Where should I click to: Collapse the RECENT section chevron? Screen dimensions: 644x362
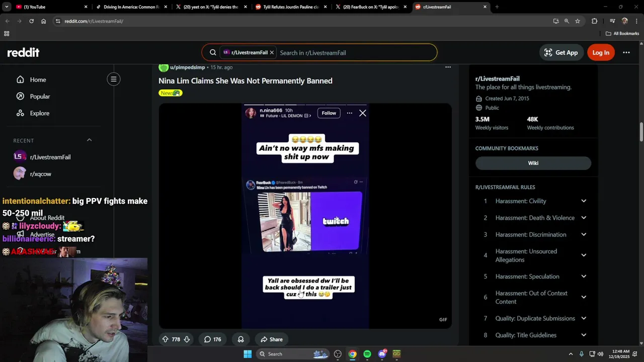tap(90, 140)
